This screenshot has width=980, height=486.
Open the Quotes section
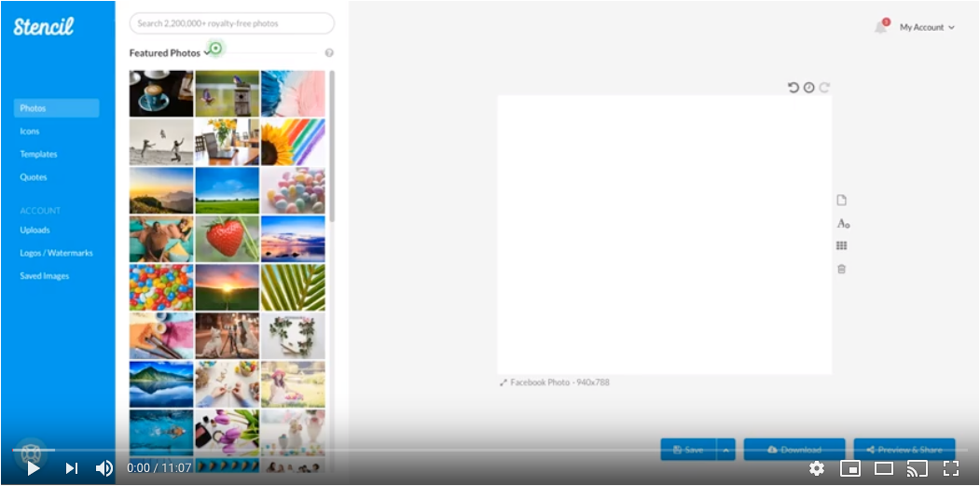[x=34, y=177]
